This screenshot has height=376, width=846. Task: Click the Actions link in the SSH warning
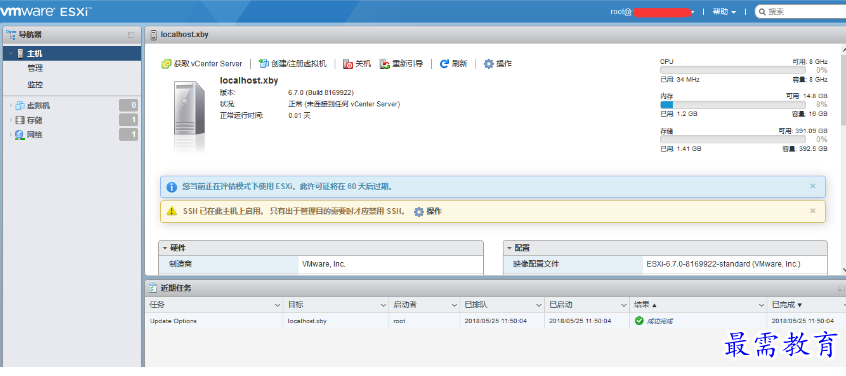[434, 211]
